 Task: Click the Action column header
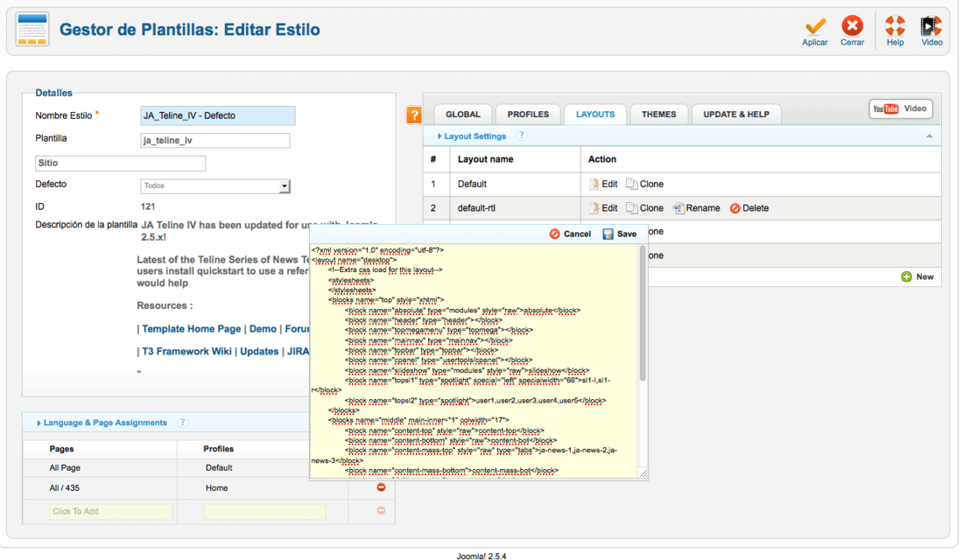click(602, 159)
